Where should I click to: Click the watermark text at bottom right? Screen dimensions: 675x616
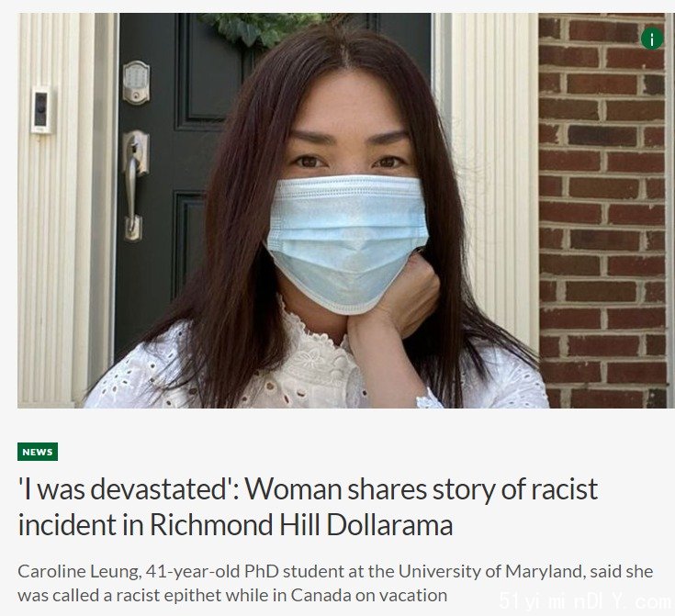click(586, 600)
